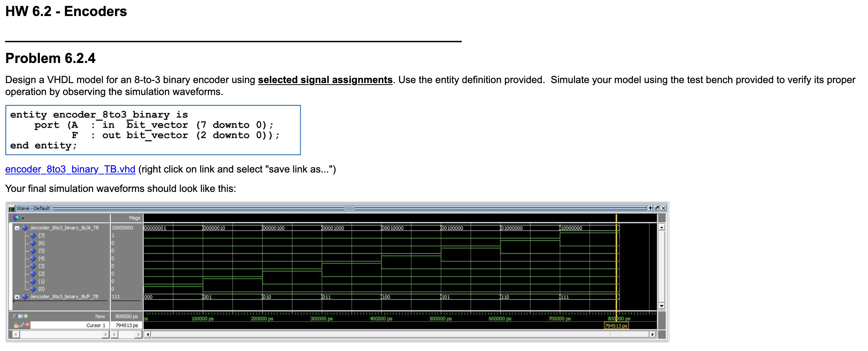Select signal bit (5) diamond icon
The image size is (868, 351).
pyautogui.click(x=33, y=251)
